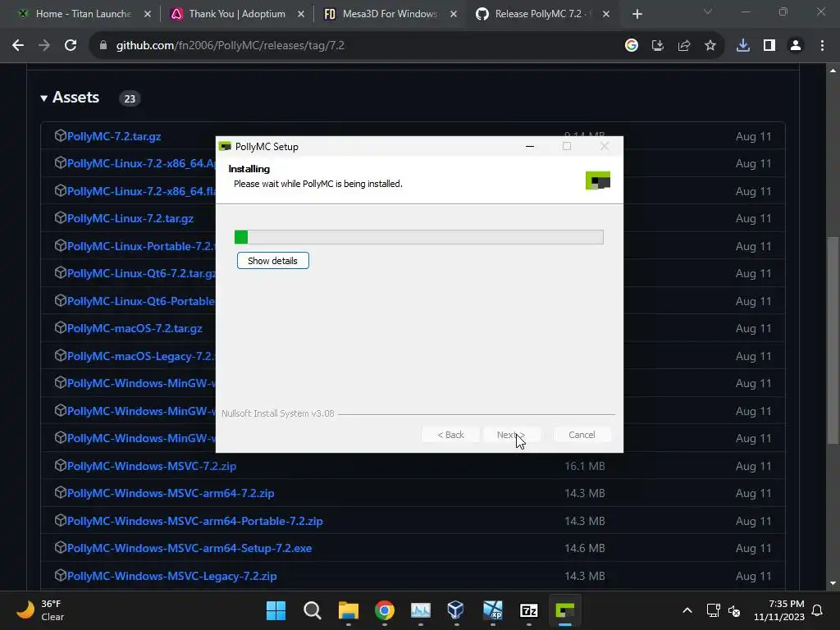Minimize the PollyMC Setup window

click(x=530, y=146)
